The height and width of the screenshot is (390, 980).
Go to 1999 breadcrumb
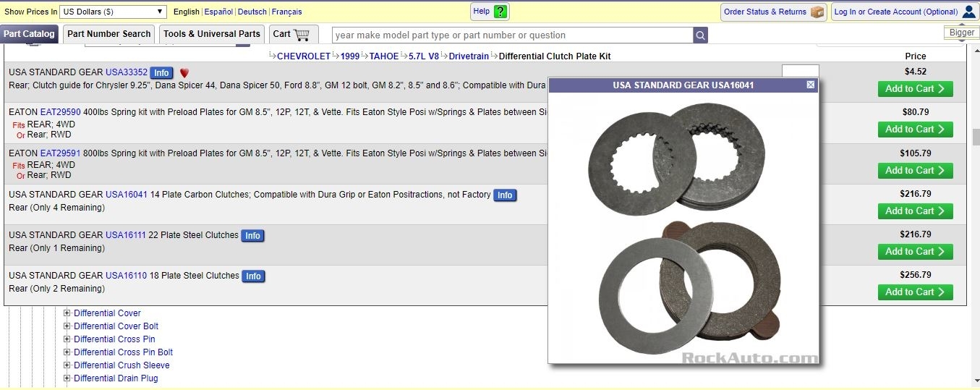[x=350, y=56]
